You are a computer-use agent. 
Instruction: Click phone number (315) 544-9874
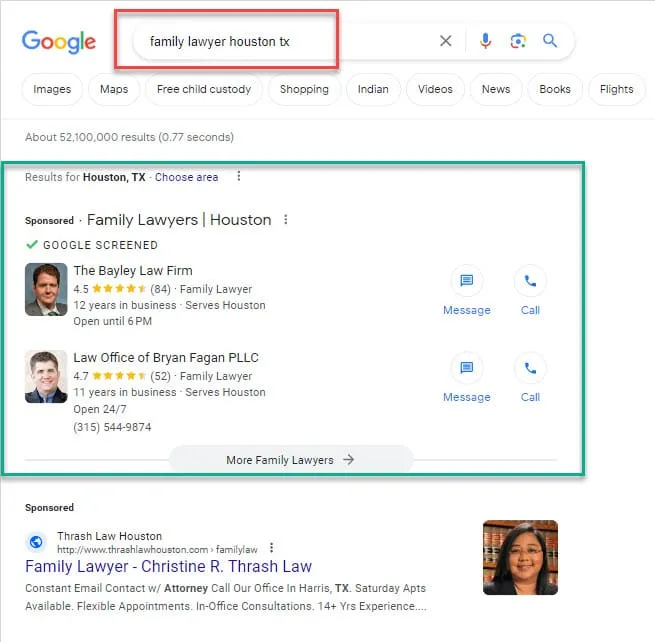coord(112,427)
